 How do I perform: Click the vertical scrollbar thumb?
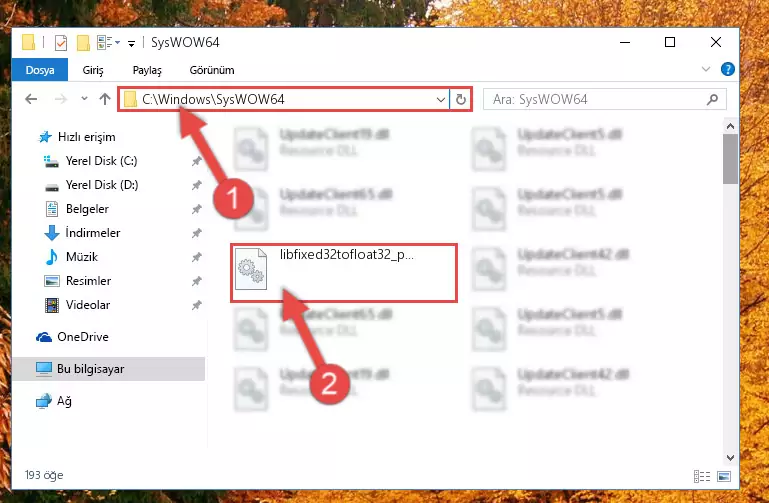point(730,159)
